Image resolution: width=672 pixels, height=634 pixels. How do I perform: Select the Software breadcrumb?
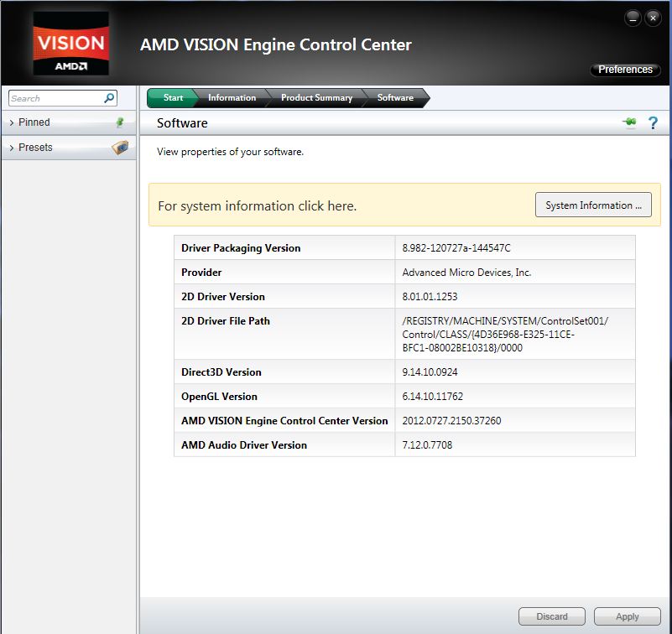coord(395,97)
